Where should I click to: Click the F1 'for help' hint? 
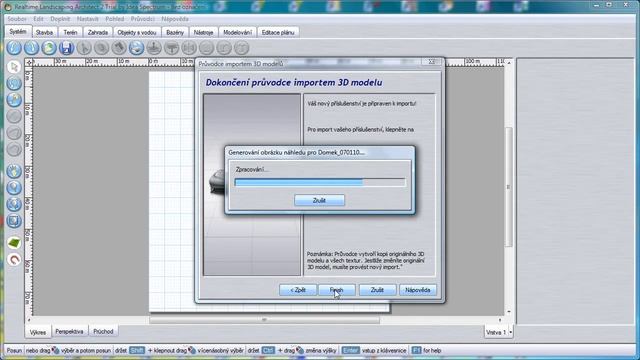426,350
